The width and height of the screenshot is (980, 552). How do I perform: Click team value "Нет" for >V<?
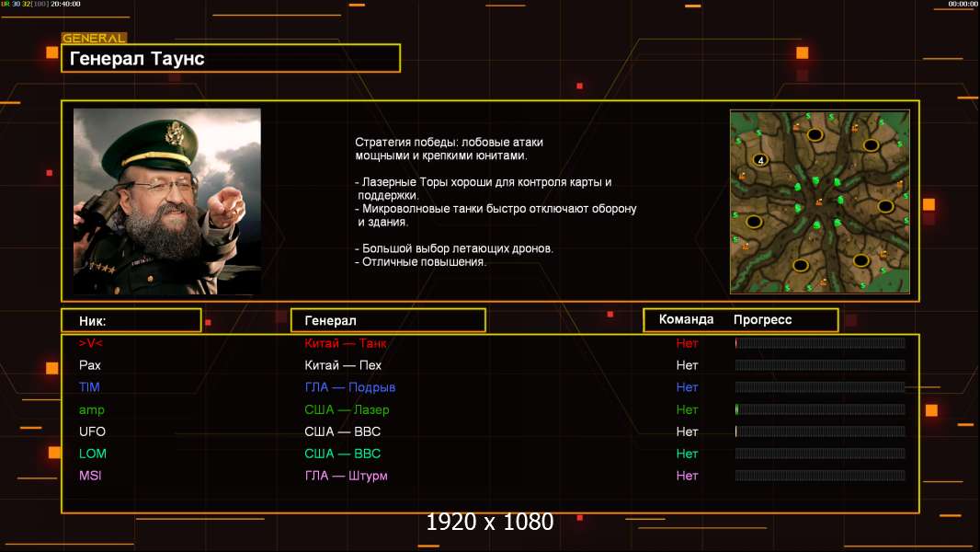(687, 343)
